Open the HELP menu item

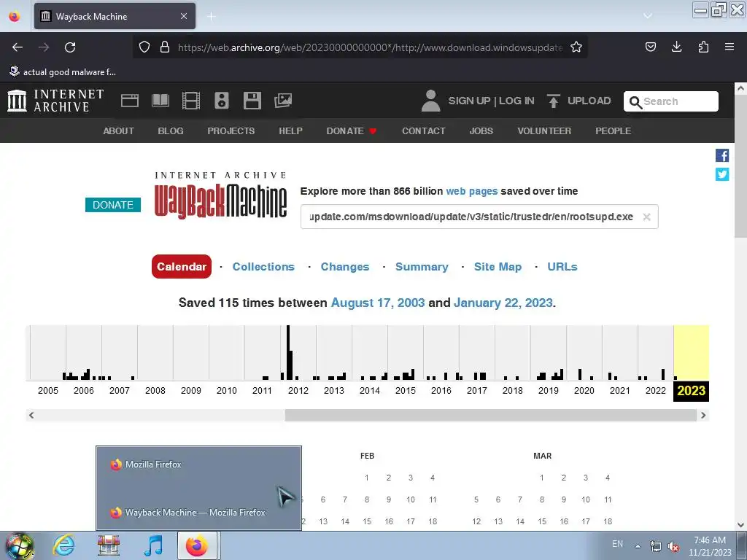(x=290, y=131)
